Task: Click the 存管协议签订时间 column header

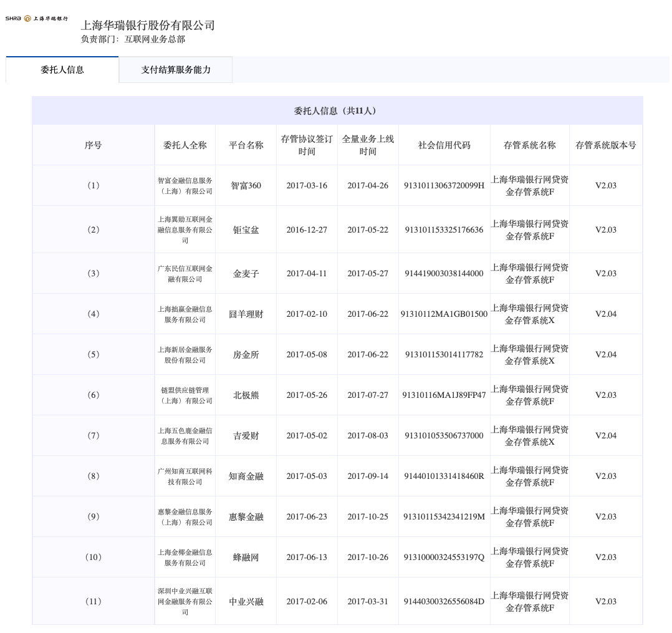Action: tap(307, 145)
